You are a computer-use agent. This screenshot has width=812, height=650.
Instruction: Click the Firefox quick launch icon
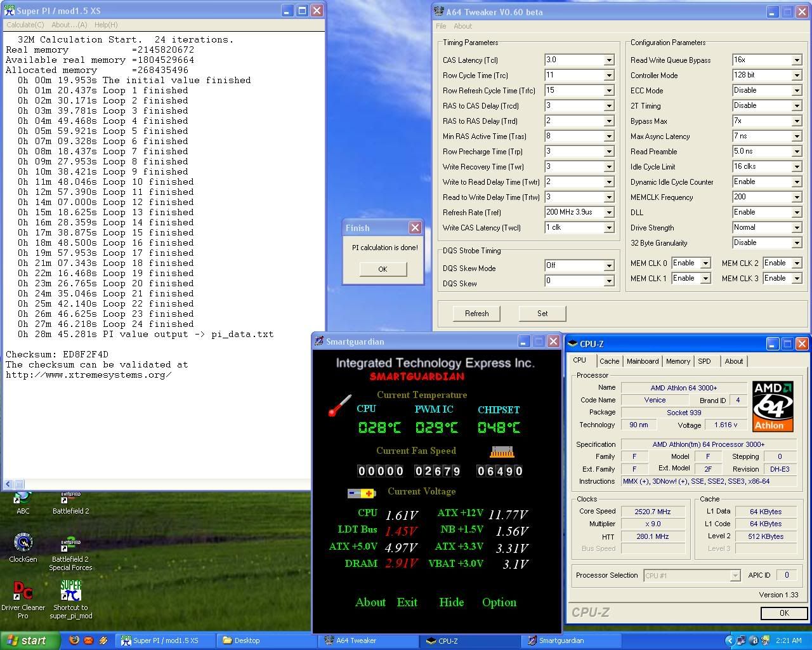[74, 640]
